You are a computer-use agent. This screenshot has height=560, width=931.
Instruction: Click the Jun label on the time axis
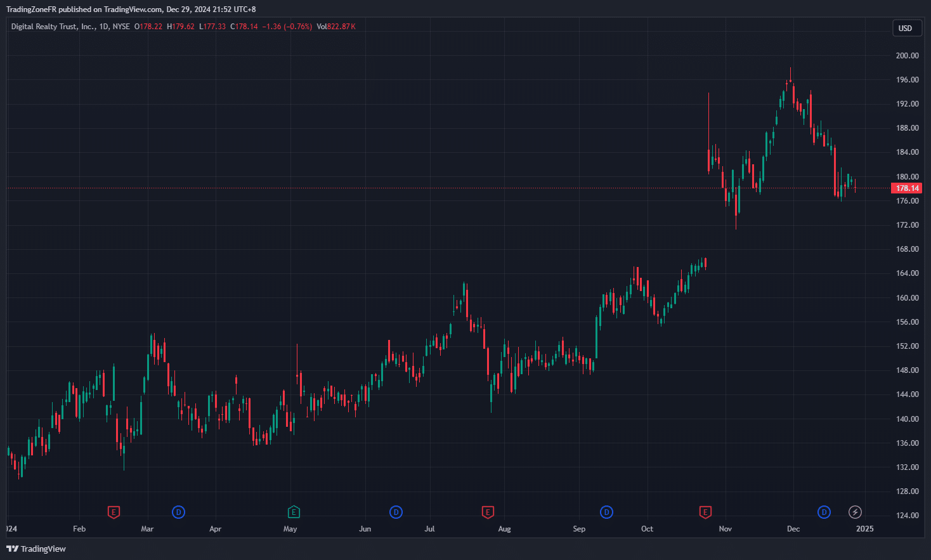tap(365, 529)
